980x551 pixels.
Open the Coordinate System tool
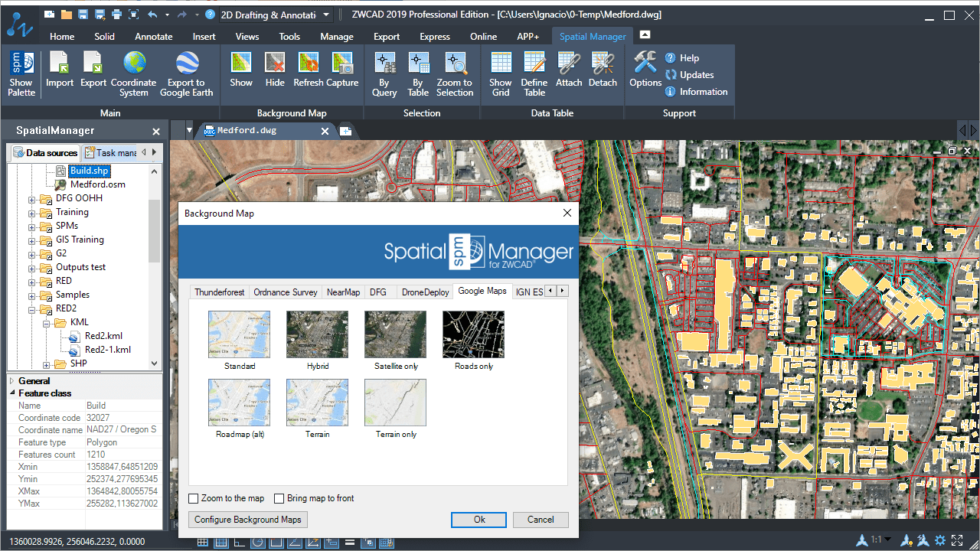[134, 74]
